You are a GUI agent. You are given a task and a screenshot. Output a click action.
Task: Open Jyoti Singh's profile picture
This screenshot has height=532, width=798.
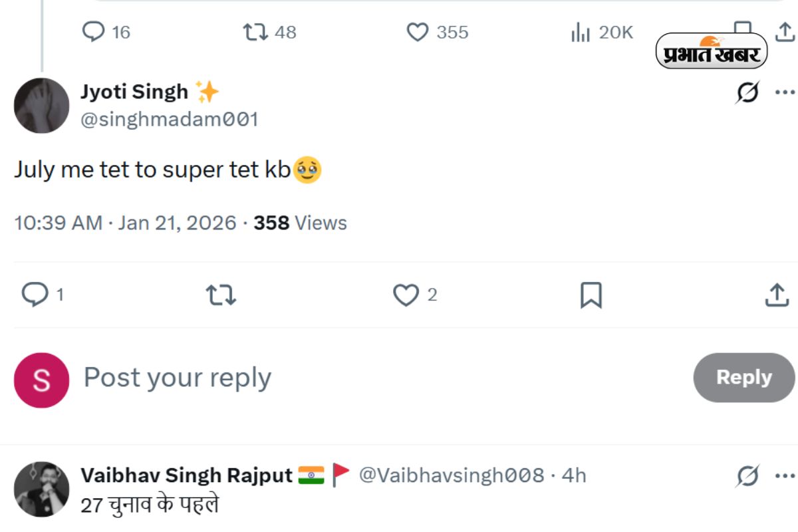41,104
